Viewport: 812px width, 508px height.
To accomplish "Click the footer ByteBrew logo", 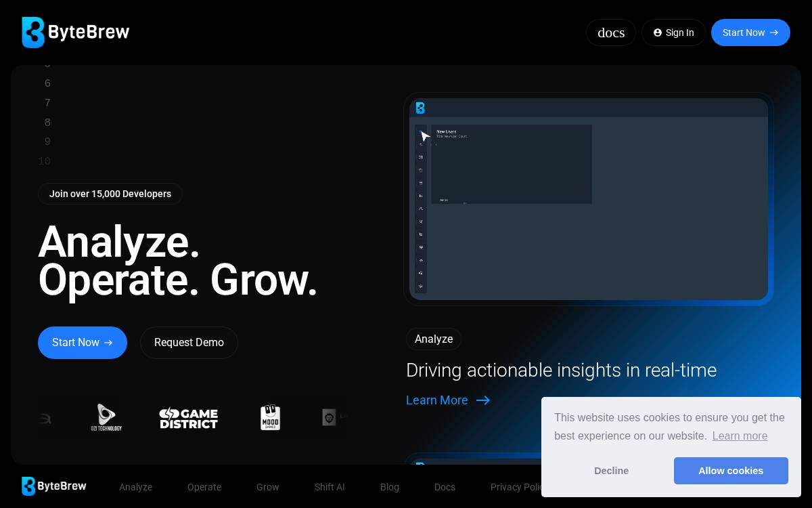I will click(54, 486).
